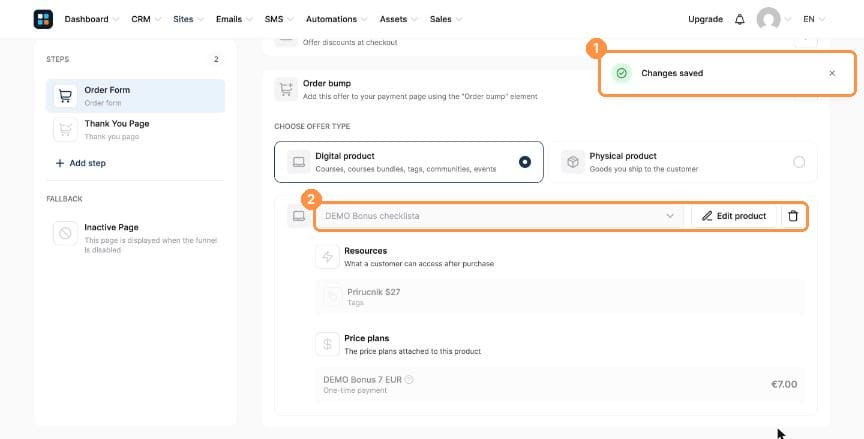
Task: Click the CHOOSE OFFER TYPE label
Action: coord(312,126)
